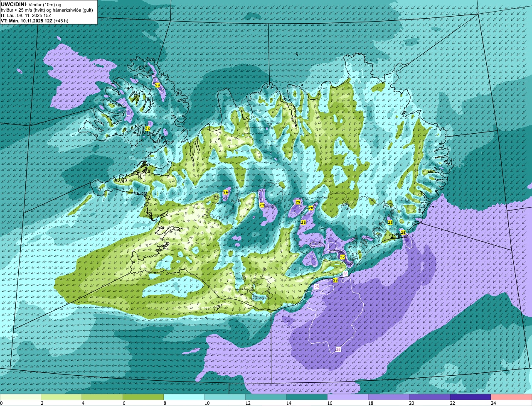Click the yellow '26' gust label in the Westfjords
Viewport: 532px width, 406px height.
[x=148, y=129]
